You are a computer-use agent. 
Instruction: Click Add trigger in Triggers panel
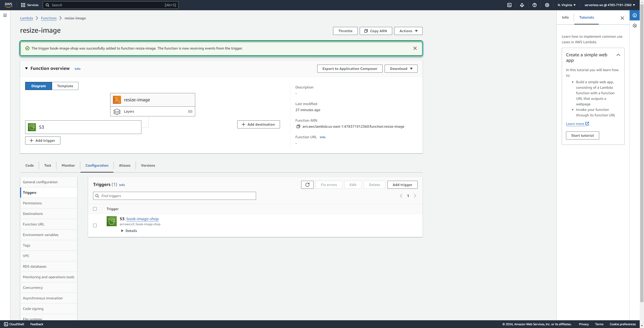click(402, 185)
